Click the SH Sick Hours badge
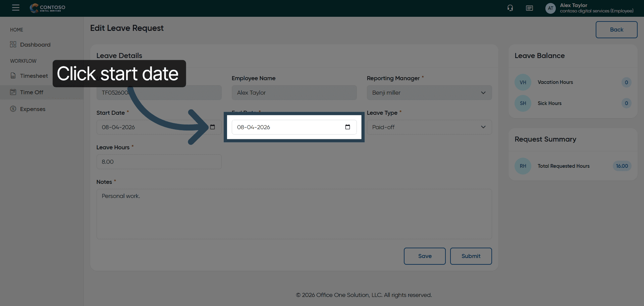The width and height of the screenshot is (644, 306). pos(523,103)
